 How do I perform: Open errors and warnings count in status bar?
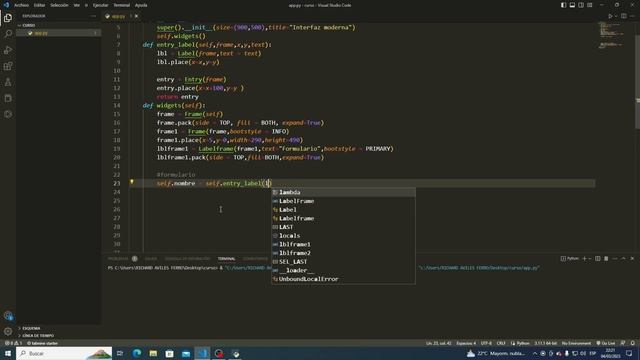click(13, 343)
